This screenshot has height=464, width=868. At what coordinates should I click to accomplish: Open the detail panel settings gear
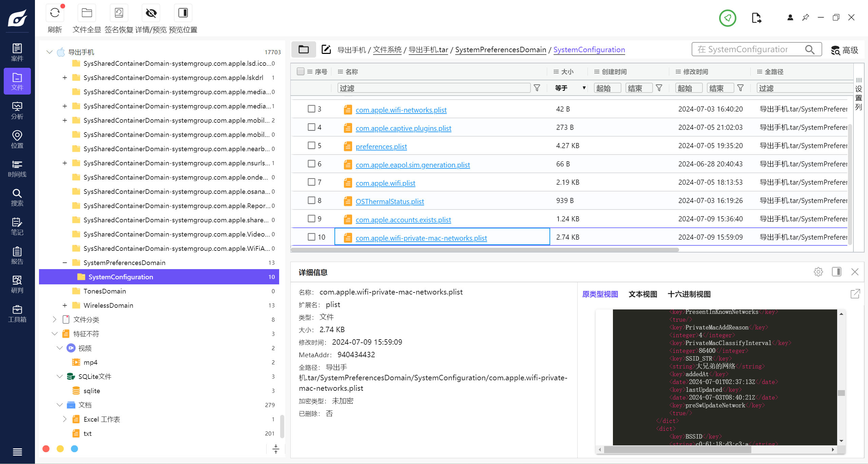click(818, 272)
